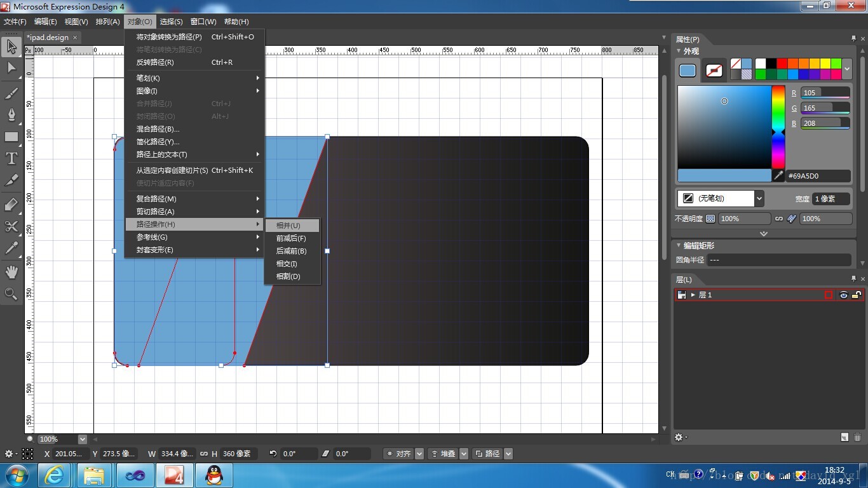Open Layers panel gear options

tap(681, 437)
